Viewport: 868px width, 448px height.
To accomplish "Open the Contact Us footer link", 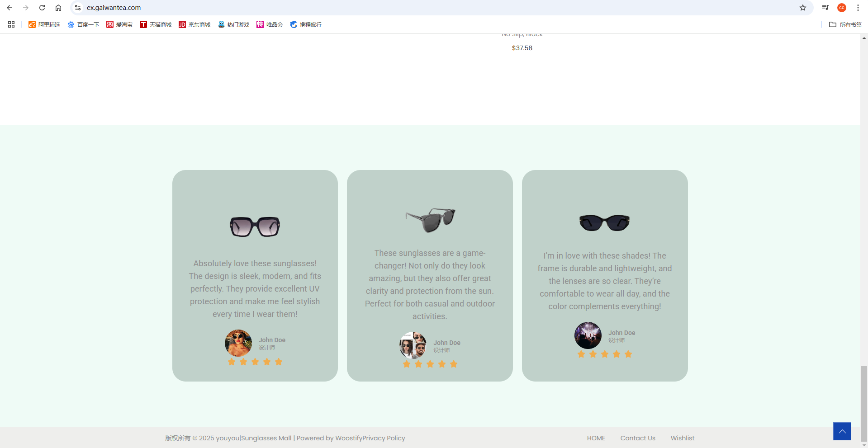I will point(637,438).
